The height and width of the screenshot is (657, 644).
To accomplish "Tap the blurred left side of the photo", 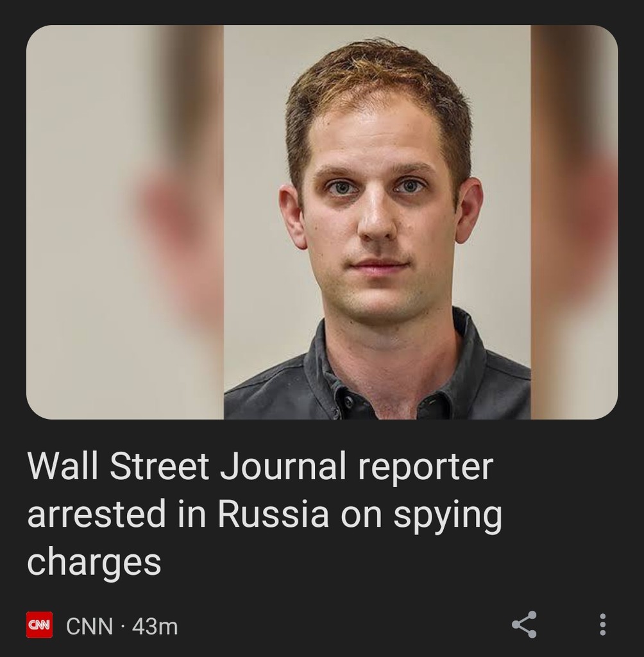I will click(x=125, y=222).
